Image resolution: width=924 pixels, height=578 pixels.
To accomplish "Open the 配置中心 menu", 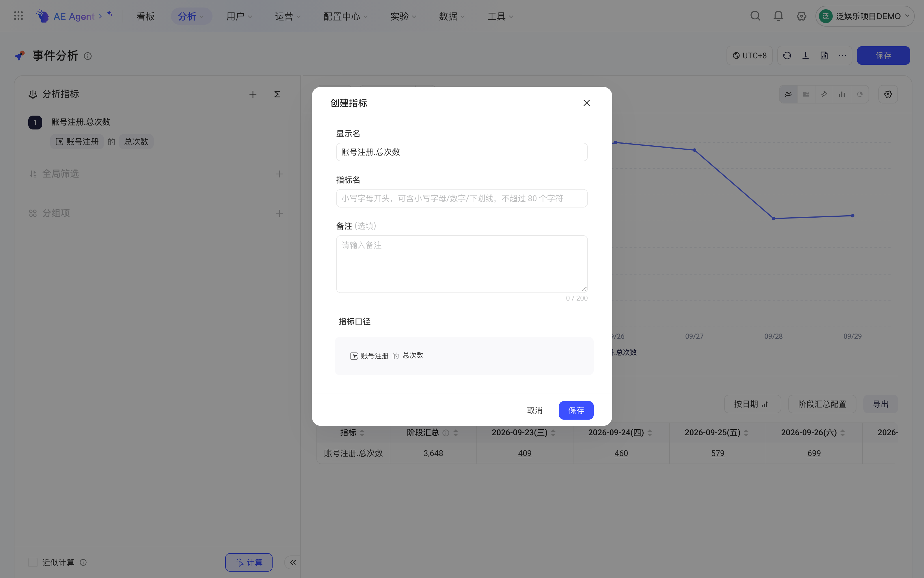I will coord(345,16).
